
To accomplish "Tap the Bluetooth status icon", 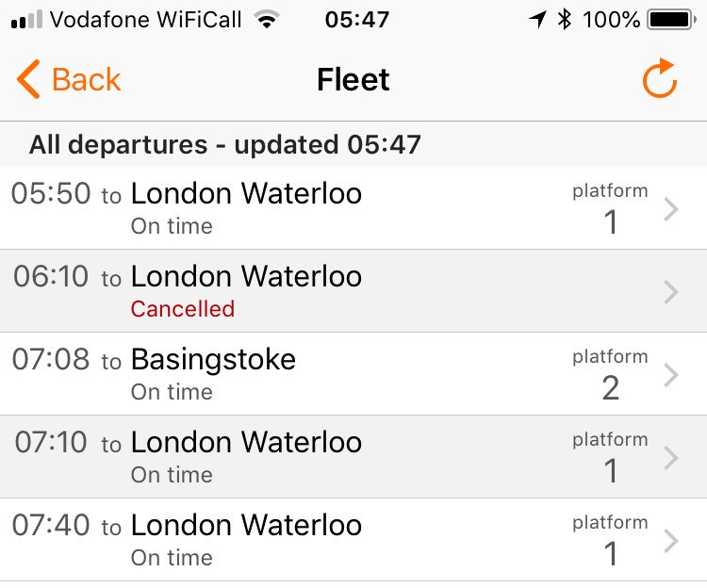I will pyautogui.click(x=564, y=19).
